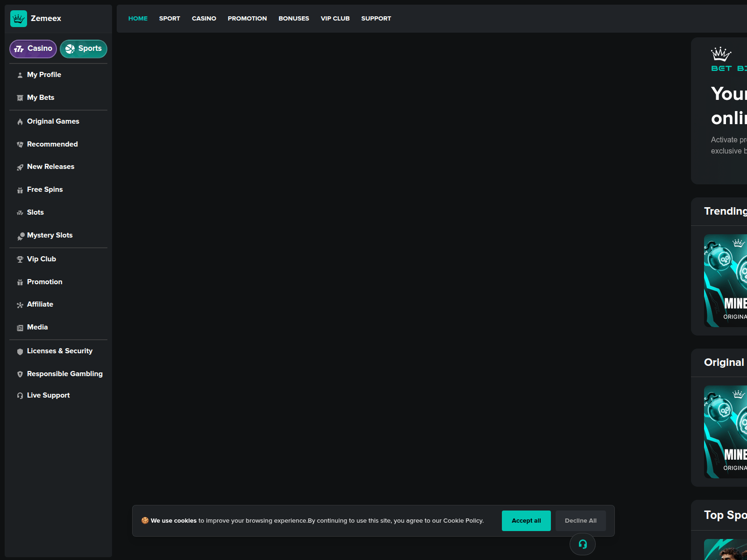Viewport: 747px width, 560px height.
Task: Open Mystery Slots from the sidebar
Action: click(50, 235)
